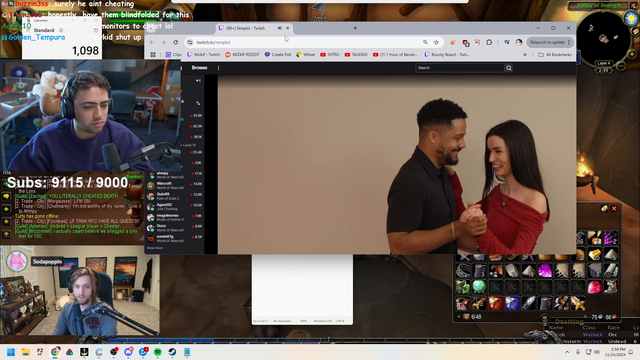Click the red ring item in bag bottom row

[x=496, y=303]
